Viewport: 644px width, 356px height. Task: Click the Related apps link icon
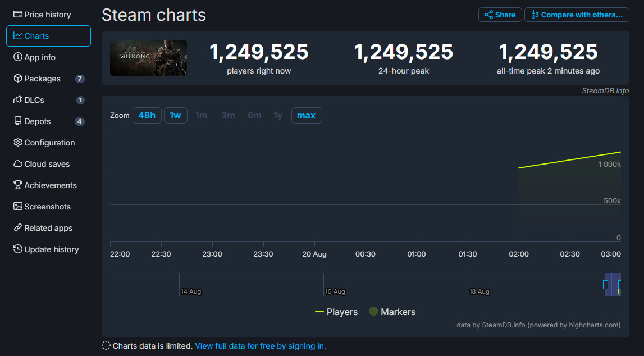(17, 228)
